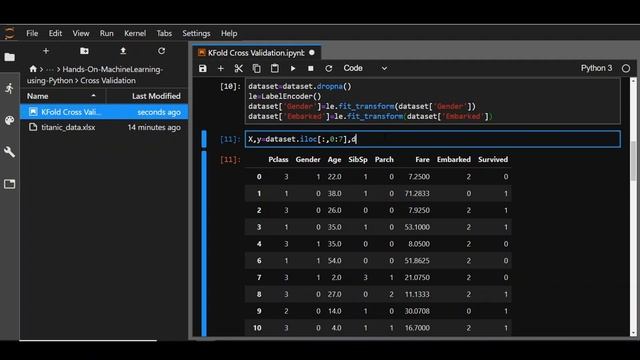This screenshot has height=360, width=640.
Task: Run the selected cell
Action: [x=293, y=69]
